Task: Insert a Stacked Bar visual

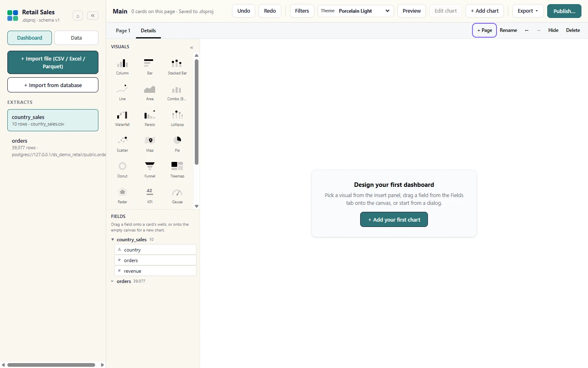Action: (177, 67)
